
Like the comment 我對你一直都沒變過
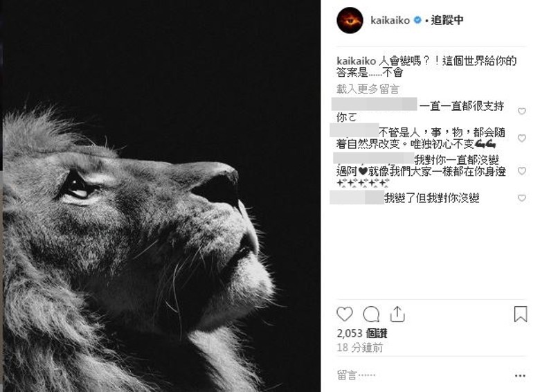522,171
